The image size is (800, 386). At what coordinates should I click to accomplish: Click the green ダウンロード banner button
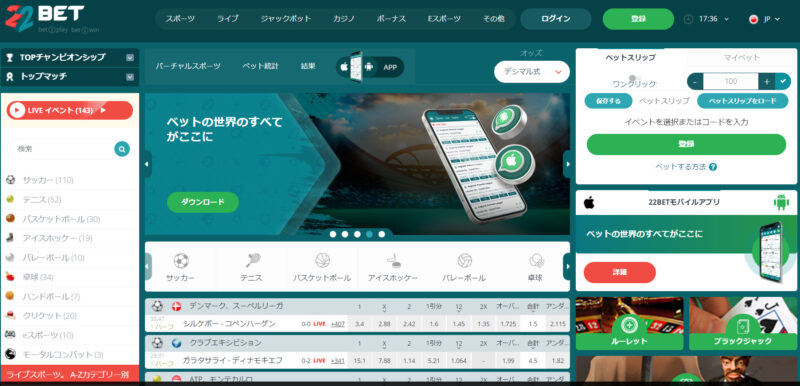click(x=203, y=202)
